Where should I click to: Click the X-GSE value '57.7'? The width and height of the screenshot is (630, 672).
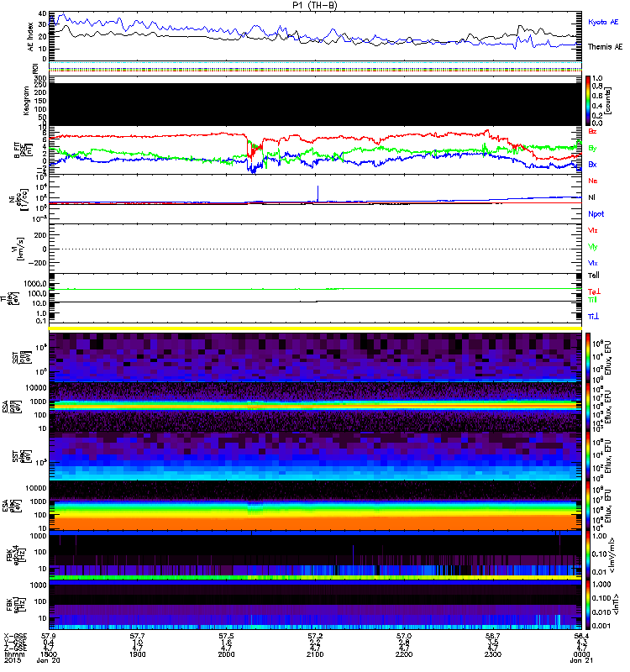[137, 636]
